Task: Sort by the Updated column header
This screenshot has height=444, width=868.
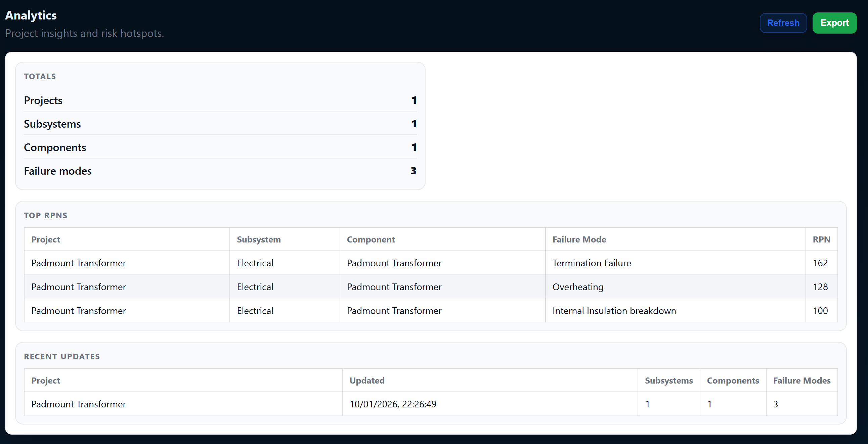Action: (367, 381)
